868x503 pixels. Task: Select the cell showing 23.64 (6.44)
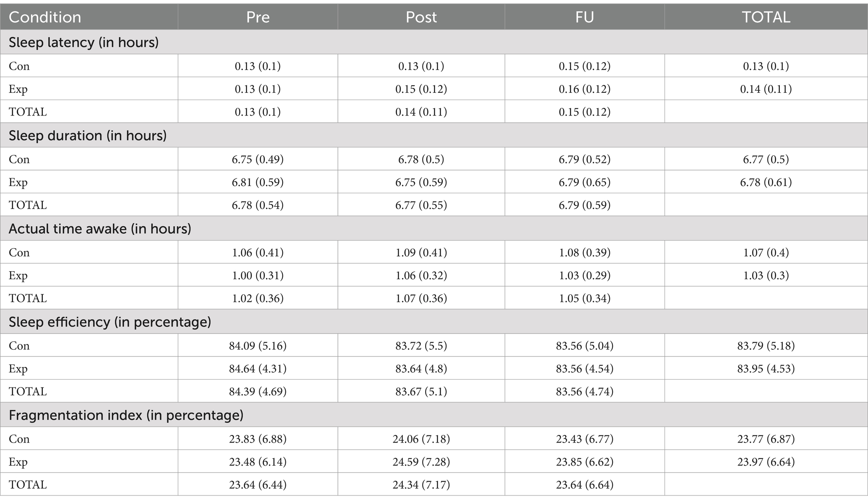pyautogui.click(x=258, y=485)
